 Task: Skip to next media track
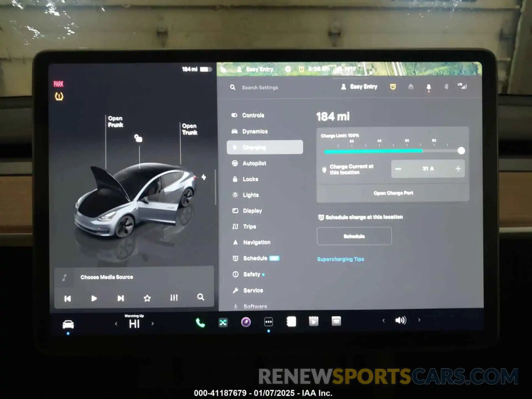pyautogui.click(x=121, y=298)
